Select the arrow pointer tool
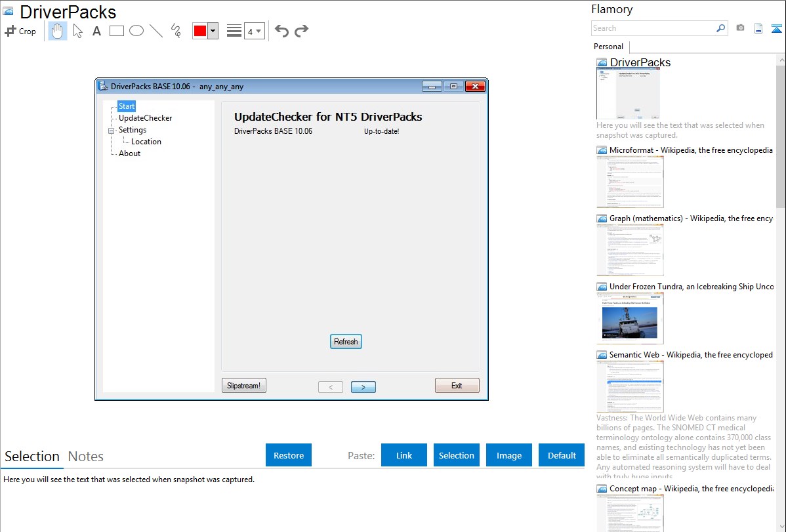The height and width of the screenshot is (532, 786). (77, 31)
